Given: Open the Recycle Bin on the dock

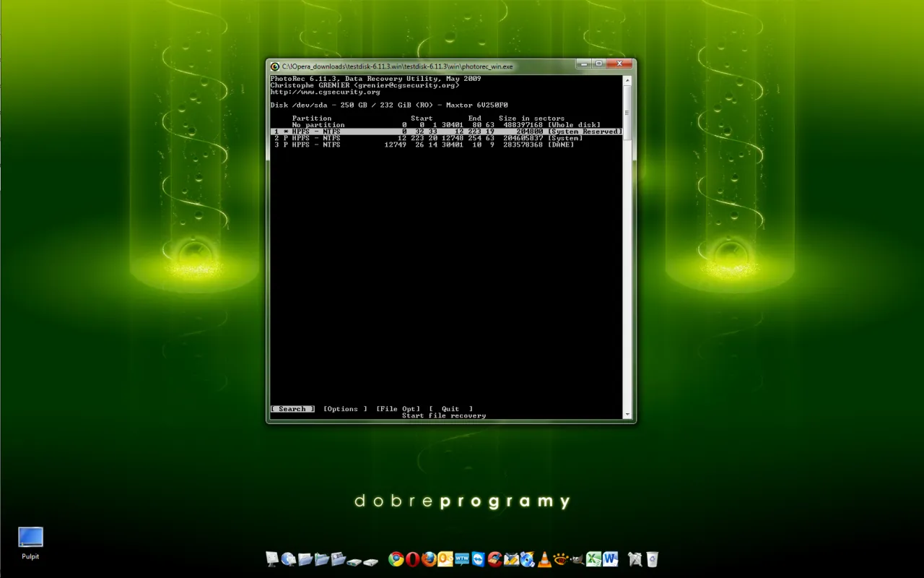Looking at the screenshot, I should [650, 559].
